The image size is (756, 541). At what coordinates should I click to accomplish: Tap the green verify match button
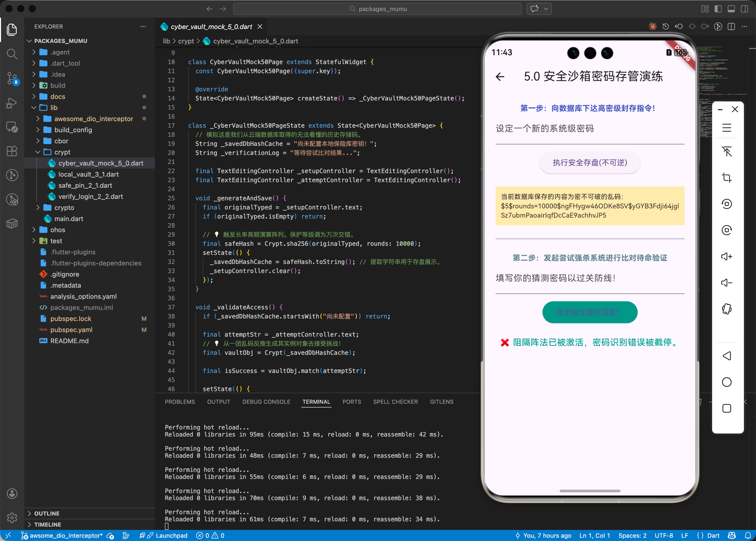pos(590,312)
